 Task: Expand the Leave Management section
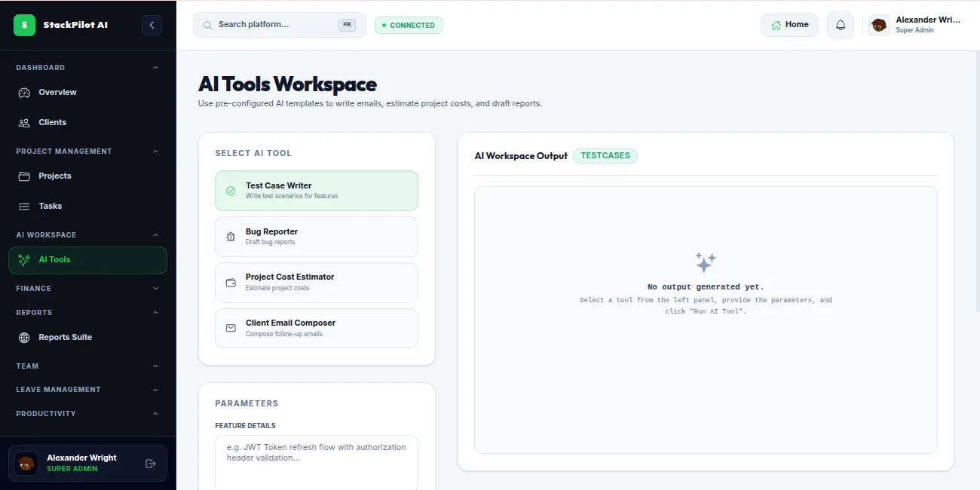tap(156, 390)
